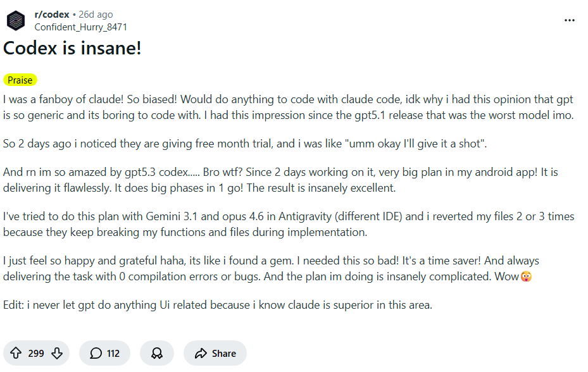Downvote the post with the down arrow
Screen dimensions: 588x372
(x=56, y=353)
